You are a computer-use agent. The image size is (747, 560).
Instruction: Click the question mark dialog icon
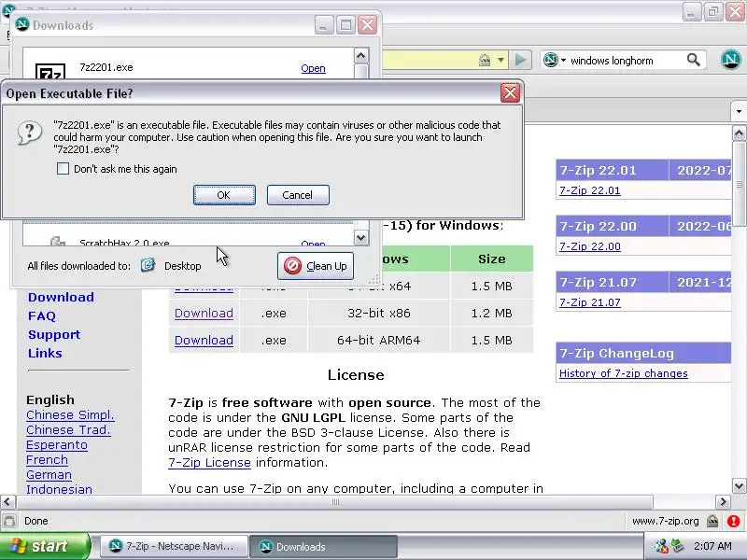pyautogui.click(x=30, y=132)
